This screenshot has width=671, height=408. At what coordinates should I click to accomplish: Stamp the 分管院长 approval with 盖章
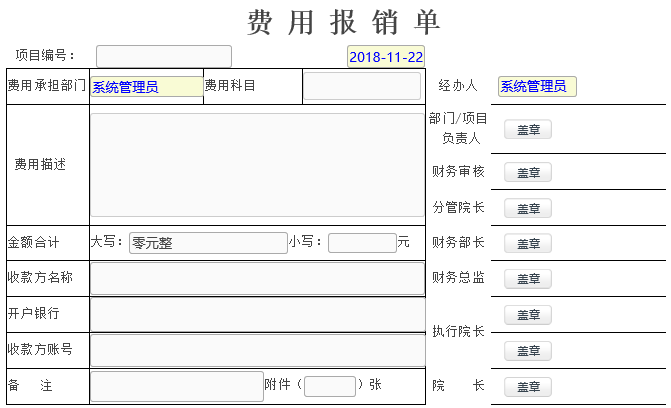click(527, 208)
